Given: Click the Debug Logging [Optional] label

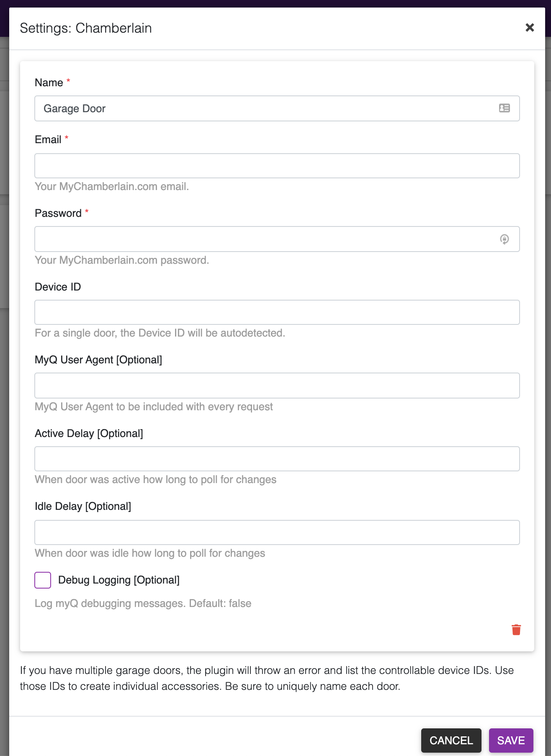Looking at the screenshot, I should point(118,580).
